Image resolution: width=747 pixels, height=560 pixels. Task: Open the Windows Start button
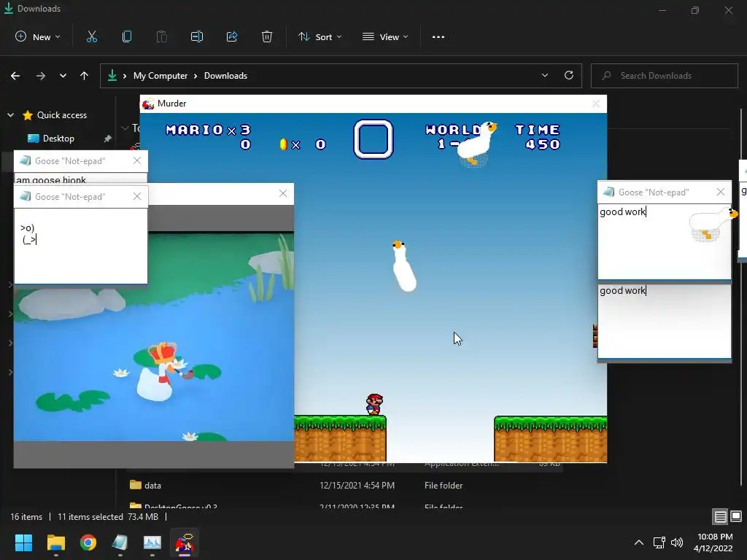pos(23,542)
